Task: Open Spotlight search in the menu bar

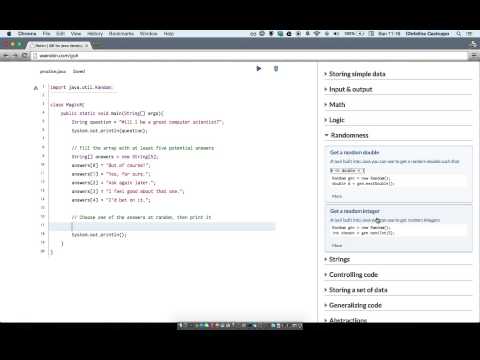Action: point(459,34)
